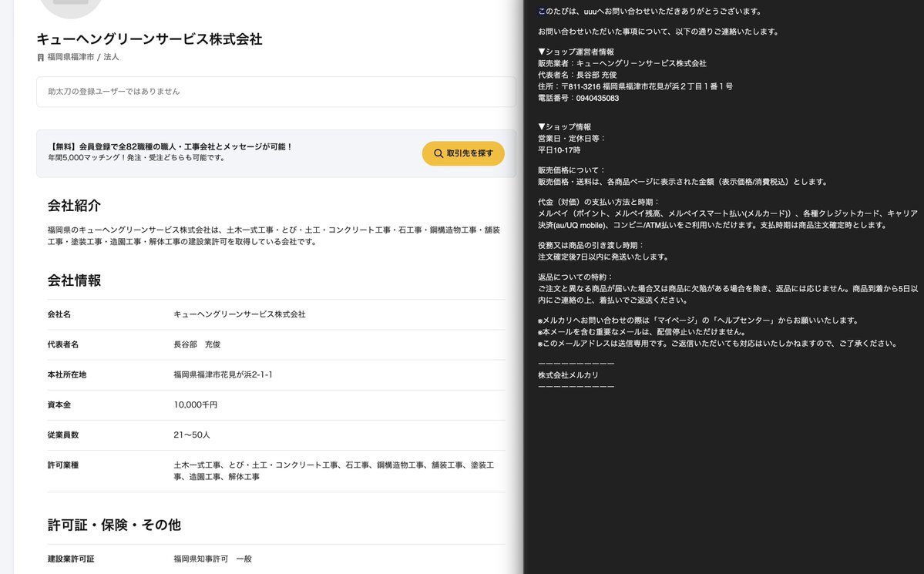
Task: Click the 建設業許可証 row label
Action: pyautogui.click(x=71, y=559)
